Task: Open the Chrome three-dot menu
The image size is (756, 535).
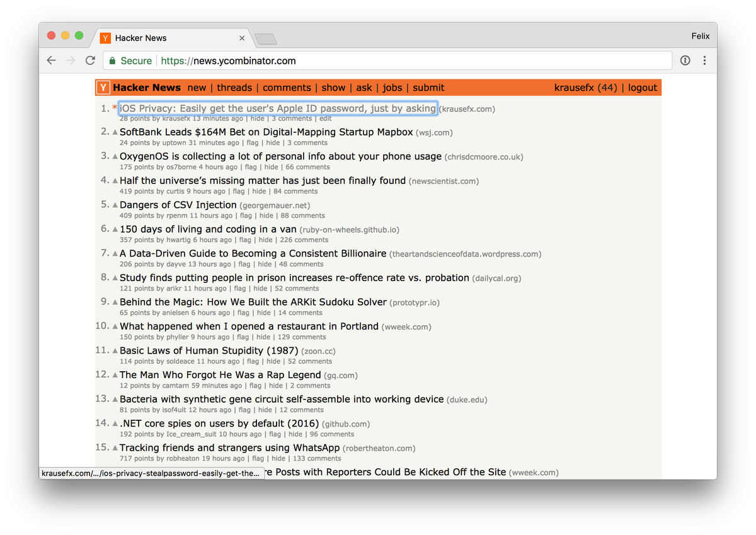Action: 704,60
